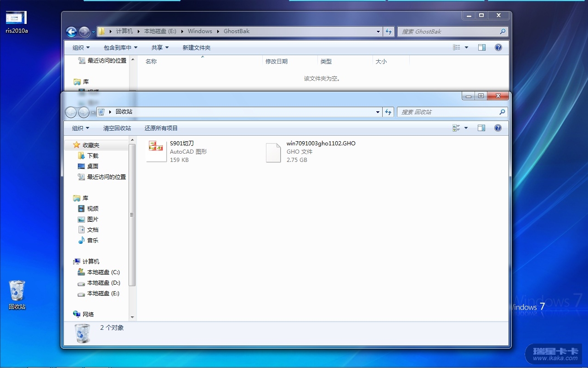Select the S901切刀 AutoCAD file icon
Image resolution: width=588 pixels, height=368 pixels.
click(156, 151)
